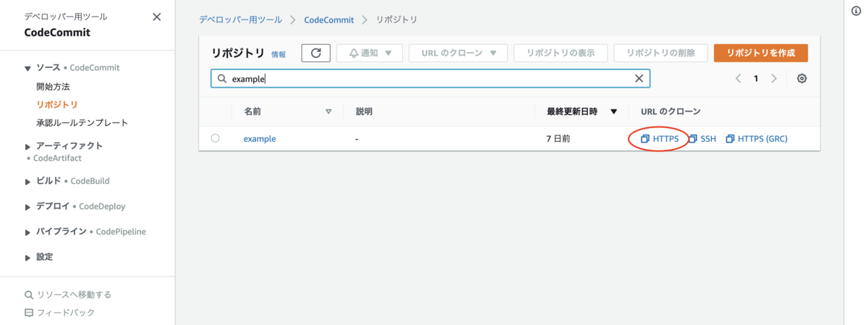Click リポジトリを作成 button
This screenshot has height=325, width=868.
pos(761,53)
